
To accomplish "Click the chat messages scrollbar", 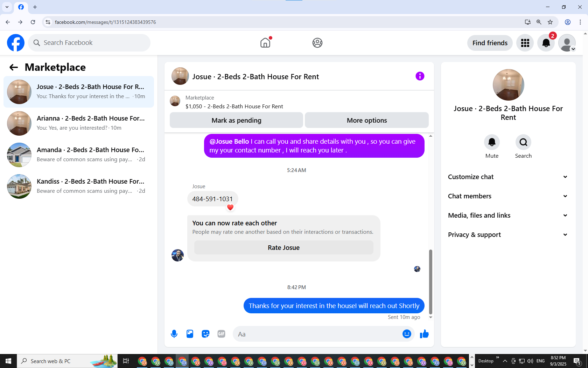I will pos(430,282).
